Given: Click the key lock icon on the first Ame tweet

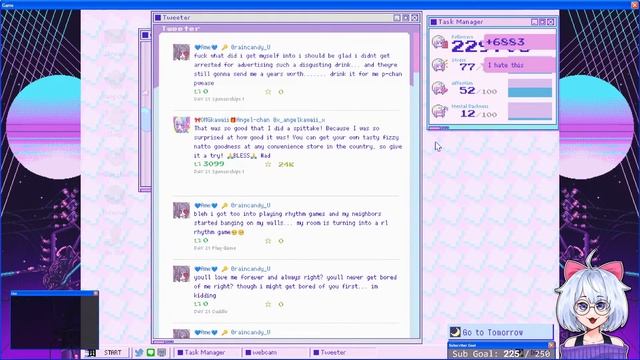Looking at the screenshot, I should point(224,47).
